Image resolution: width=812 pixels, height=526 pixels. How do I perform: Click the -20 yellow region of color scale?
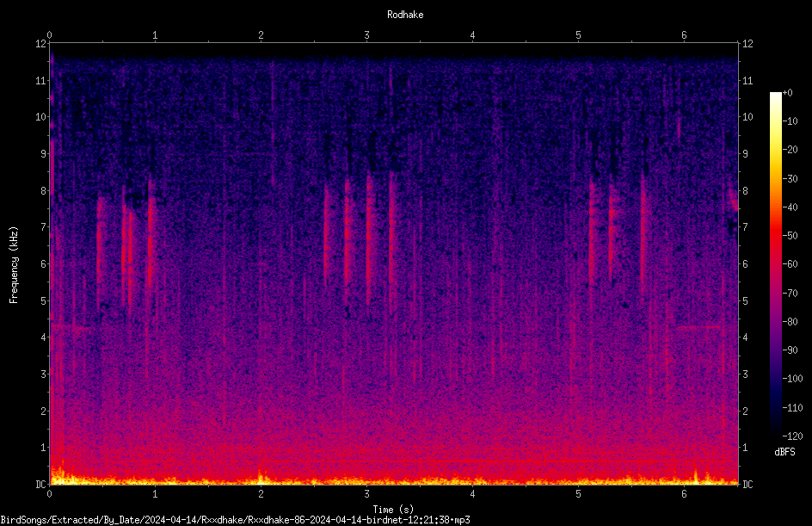pos(775,150)
